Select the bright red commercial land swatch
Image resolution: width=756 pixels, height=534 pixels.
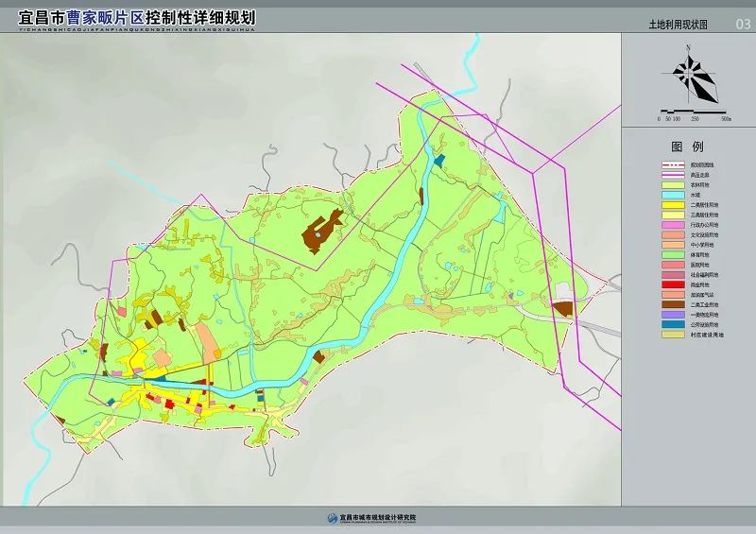[673, 284]
